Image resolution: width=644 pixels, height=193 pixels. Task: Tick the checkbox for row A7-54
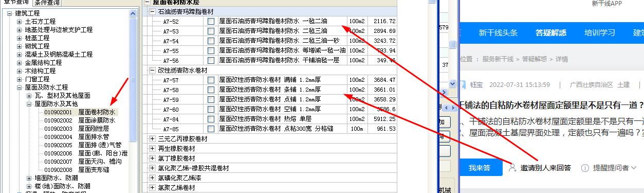(x=211, y=41)
